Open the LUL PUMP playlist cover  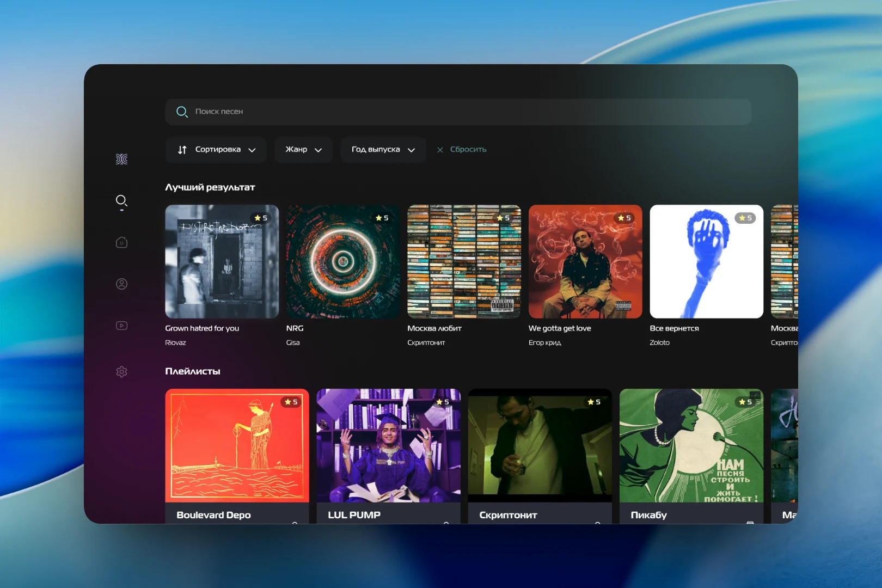click(x=389, y=445)
